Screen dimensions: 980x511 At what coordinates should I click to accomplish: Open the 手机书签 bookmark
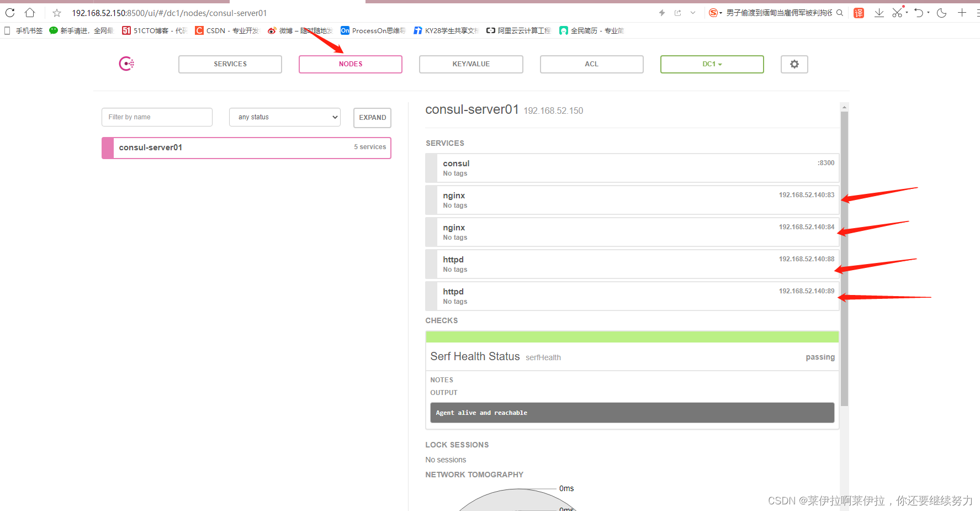(24, 30)
